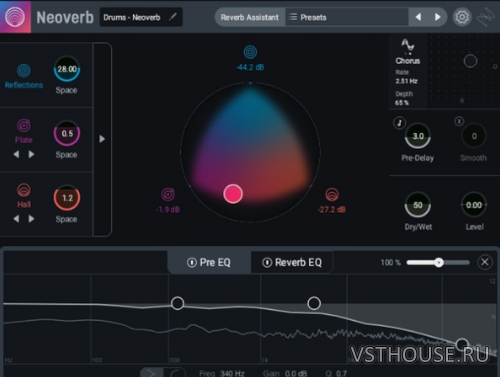Select the Plate engine icon

pos(24,126)
